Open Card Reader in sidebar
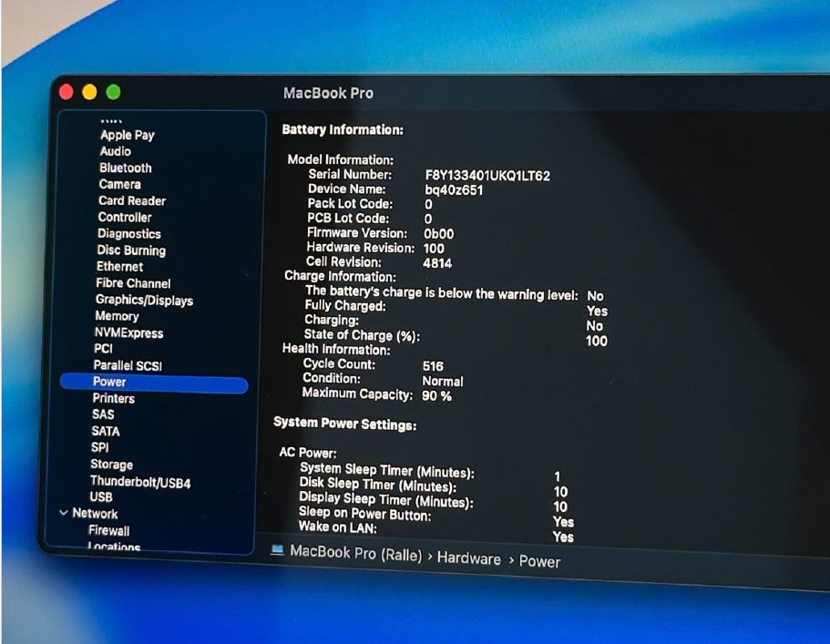This screenshot has height=644, width=830. click(x=132, y=201)
